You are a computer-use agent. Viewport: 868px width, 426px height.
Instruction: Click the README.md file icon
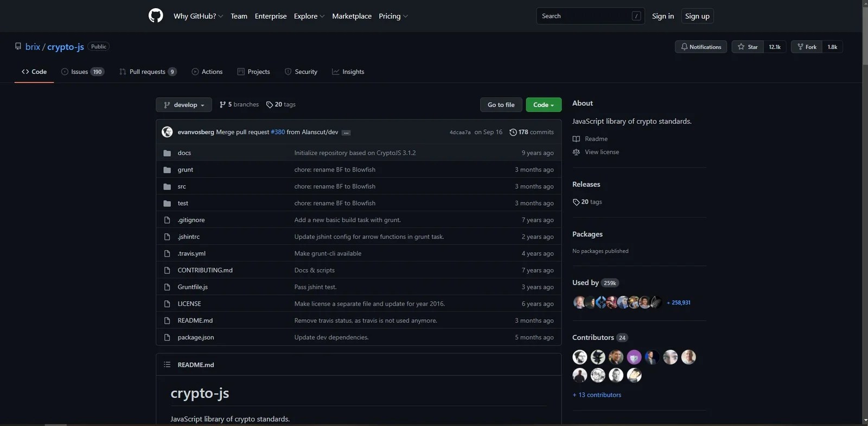(167, 321)
